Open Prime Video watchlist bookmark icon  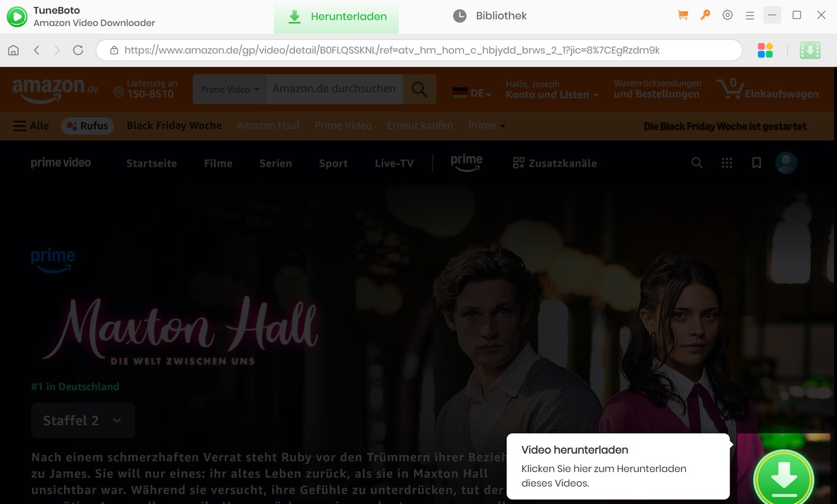[757, 163]
